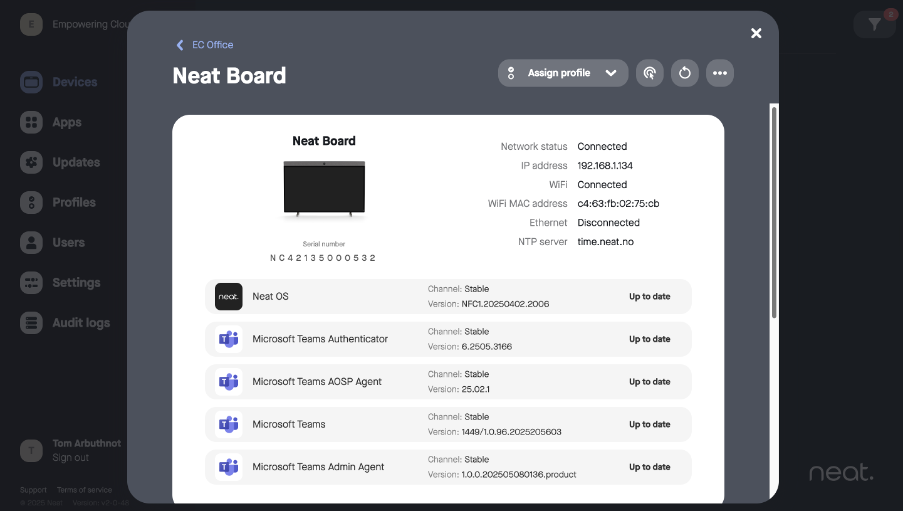Open the Terms of service link
Viewport: 904px width, 512px height.
[x=84, y=490]
